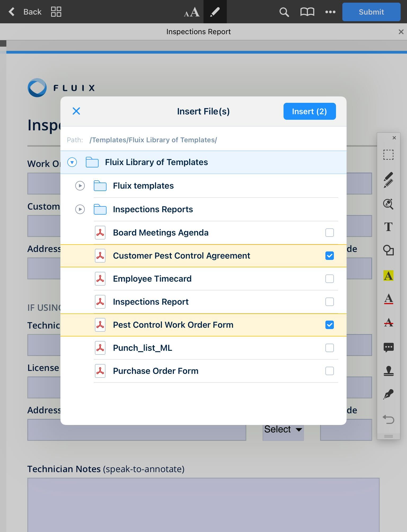
Task: Choose the signature pen tool
Action: pos(388,394)
